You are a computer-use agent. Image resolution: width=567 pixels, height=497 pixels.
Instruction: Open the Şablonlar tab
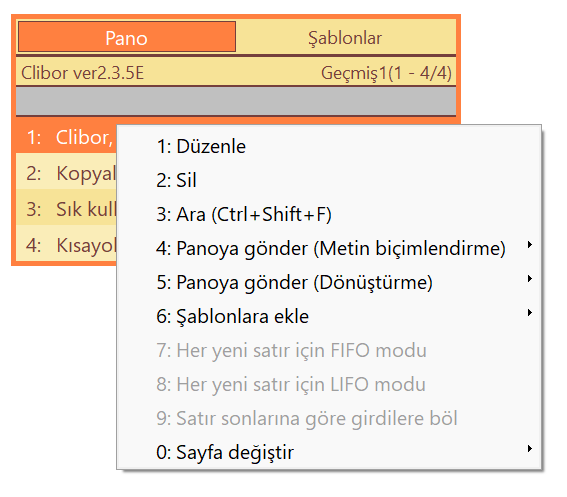click(x=345, y=37)
